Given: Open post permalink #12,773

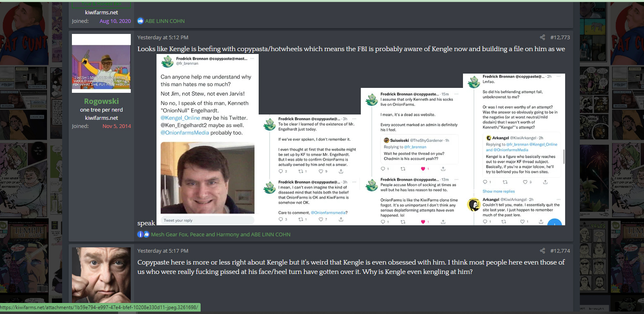Looking at the screenshot, I should 560,37.
